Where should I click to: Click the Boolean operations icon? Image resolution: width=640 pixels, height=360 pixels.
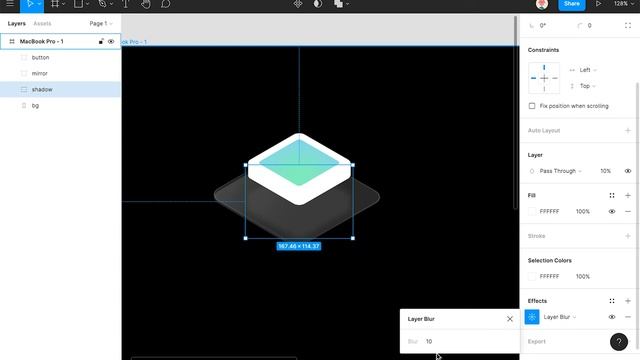338,4
